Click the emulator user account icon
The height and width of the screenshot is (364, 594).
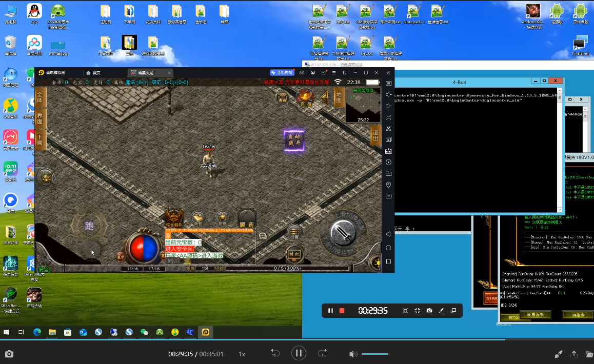tap(312, 72)
